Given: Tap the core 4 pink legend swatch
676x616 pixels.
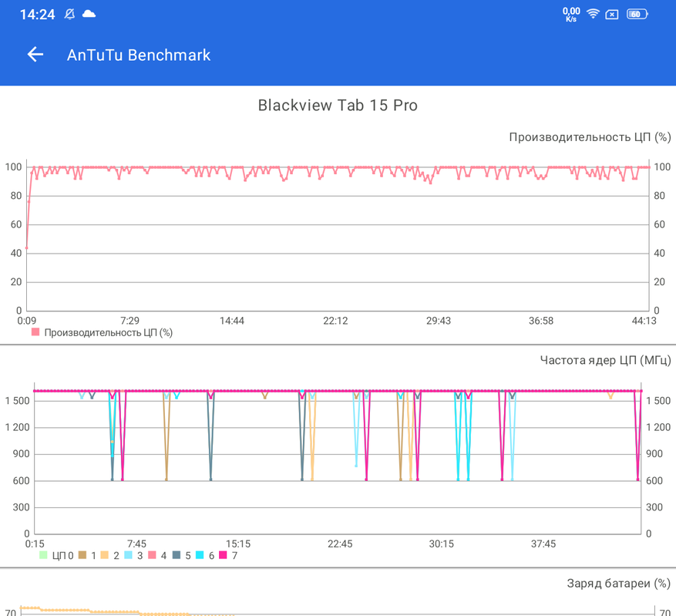Looking at the screenshot, I should (152, 555).
